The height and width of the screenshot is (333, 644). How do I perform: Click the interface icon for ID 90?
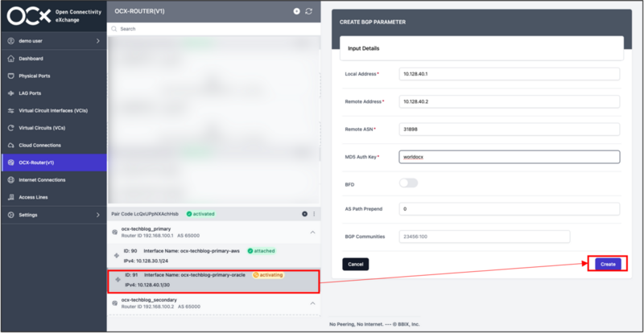(x=117, y=256)
